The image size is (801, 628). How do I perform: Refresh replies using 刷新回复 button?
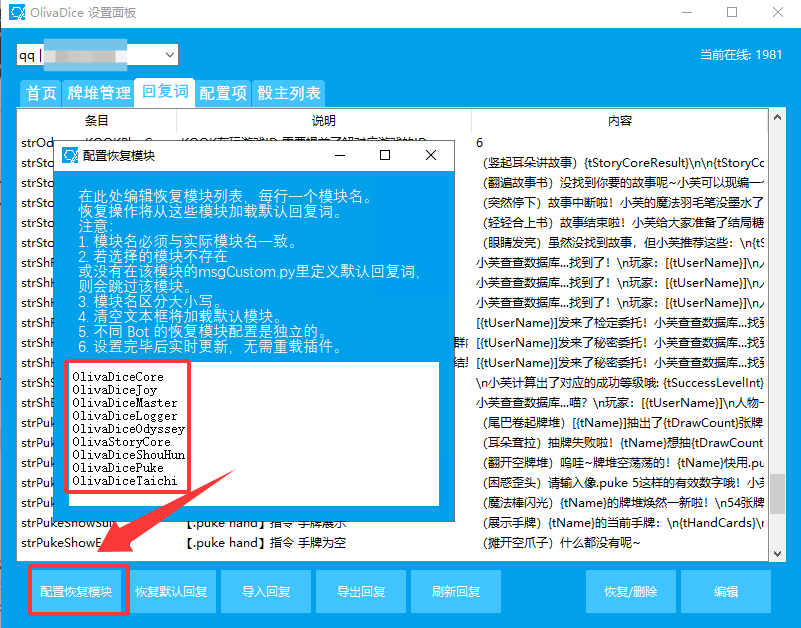point(456,592)
